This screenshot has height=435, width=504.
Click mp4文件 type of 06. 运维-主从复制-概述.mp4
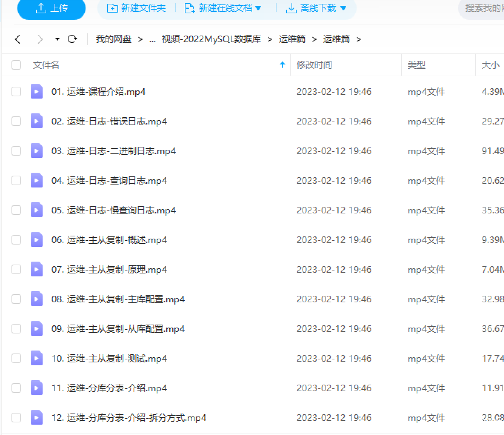point(426,240)
